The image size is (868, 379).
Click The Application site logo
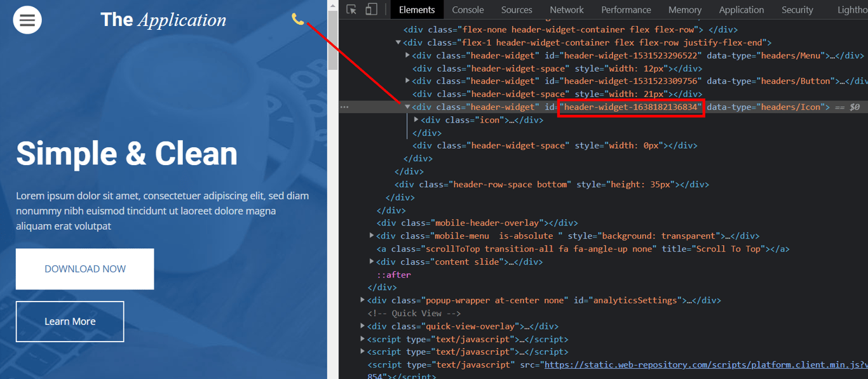pyautogui.click(x=163, y=20)
